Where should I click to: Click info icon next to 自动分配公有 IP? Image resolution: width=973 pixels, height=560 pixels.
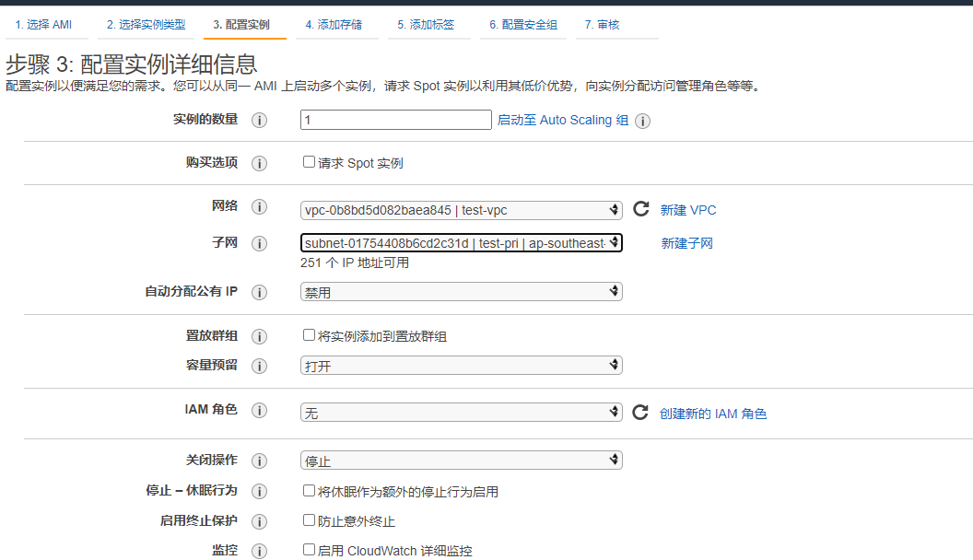260,292
